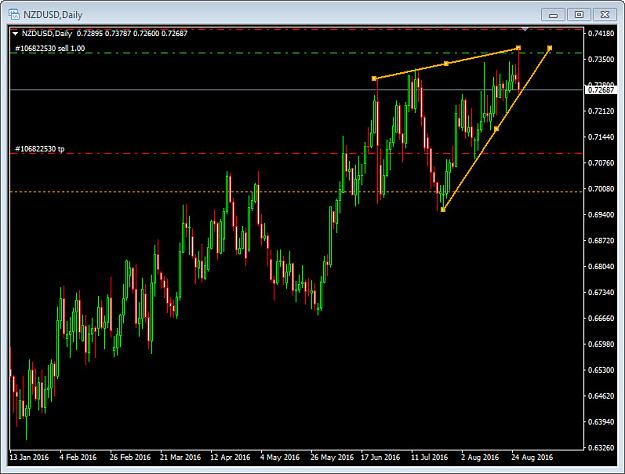Image resolution: width=625 pixels, height=474 pixels.
Task: Click the 4 May 2016 date label
Action: (x=280, y=457)
